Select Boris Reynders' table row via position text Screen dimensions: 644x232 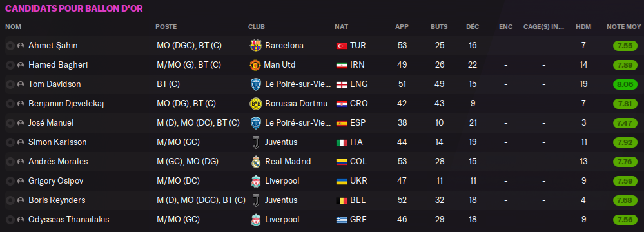point(201,200)
